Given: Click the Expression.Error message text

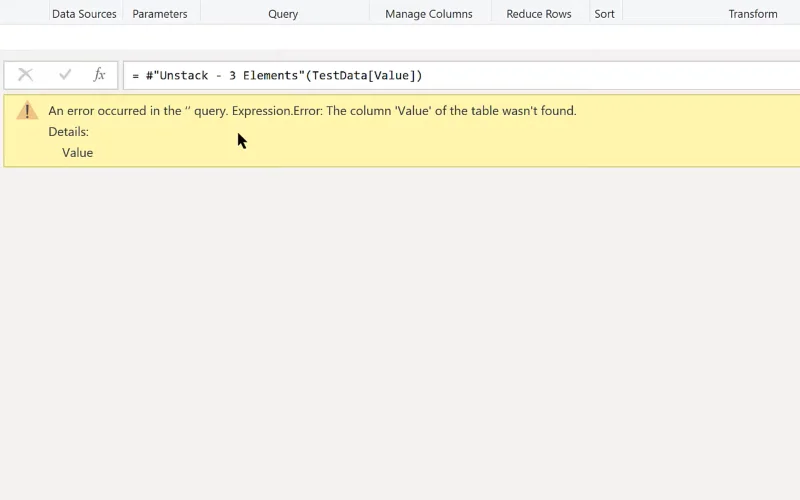Looking at the screenshot, I should [x=404, y=111].
